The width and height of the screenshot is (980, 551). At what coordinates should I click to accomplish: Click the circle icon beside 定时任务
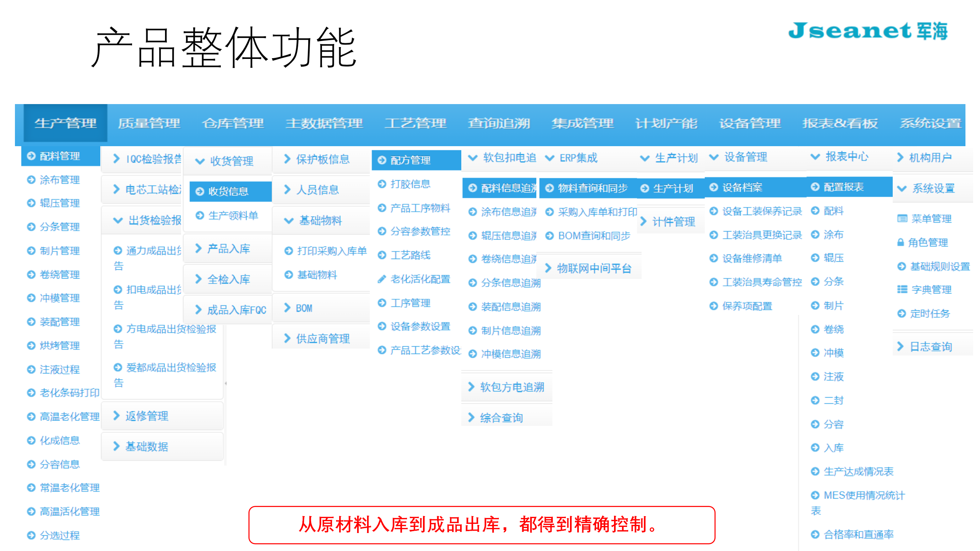(x=902, y=313)
